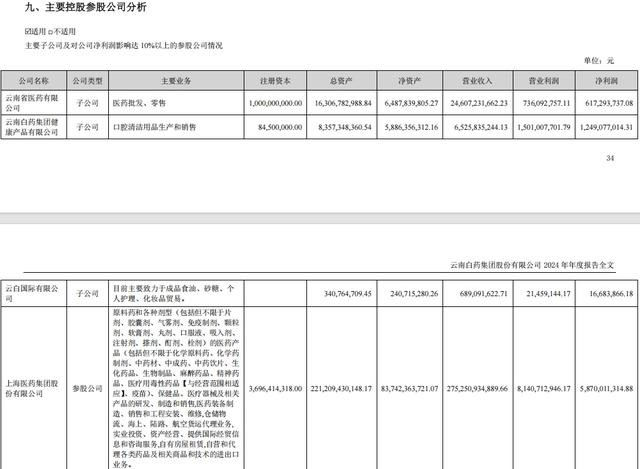Click the value 8,140,712,946.17

(x=544, y=389)
